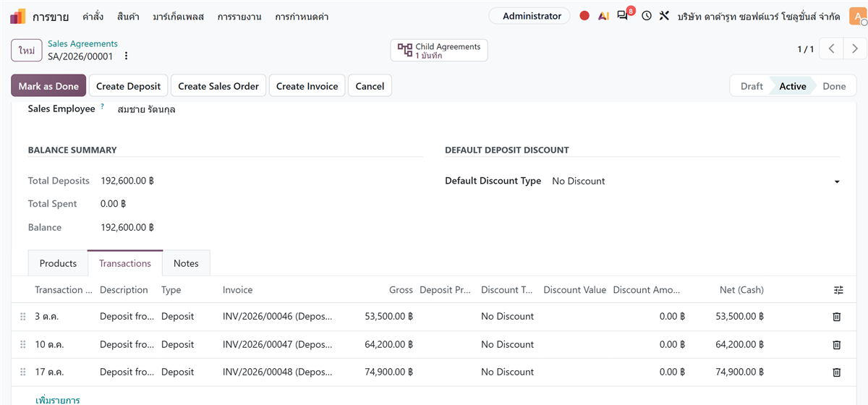Sort by the Gross column header

401,290
